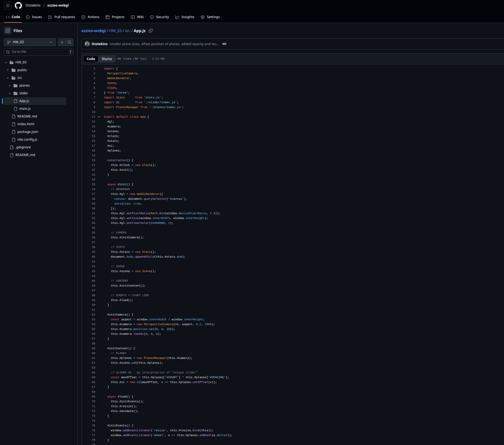Collapse the class App code fold on line 11
Viewport: 504px width, 445px height.
[99, 117]
